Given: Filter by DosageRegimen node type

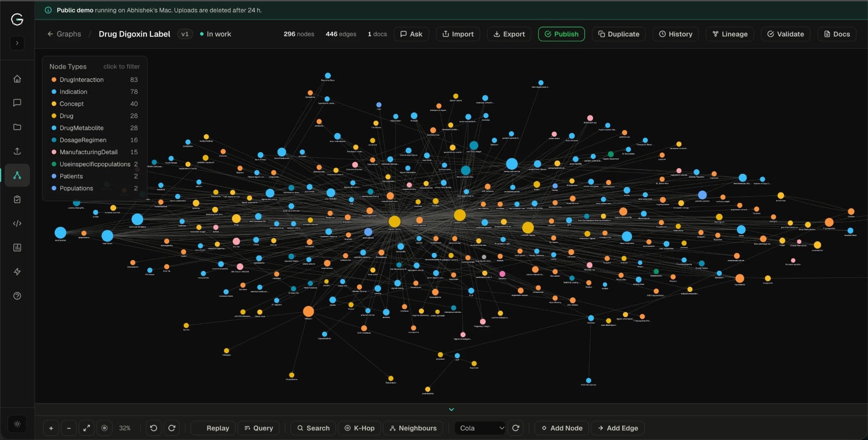Looking at the screenshot, I should click(95, 140).
